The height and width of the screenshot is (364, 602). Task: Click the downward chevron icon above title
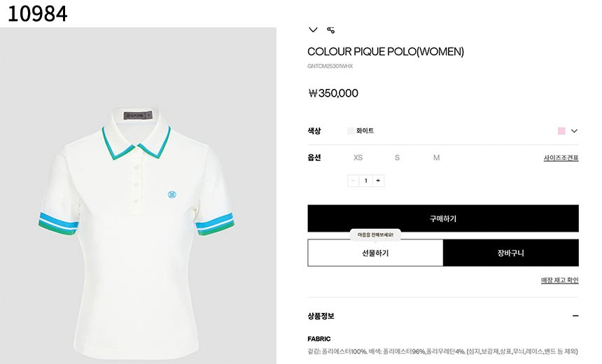pyautogui.click(x=313, y=30)
